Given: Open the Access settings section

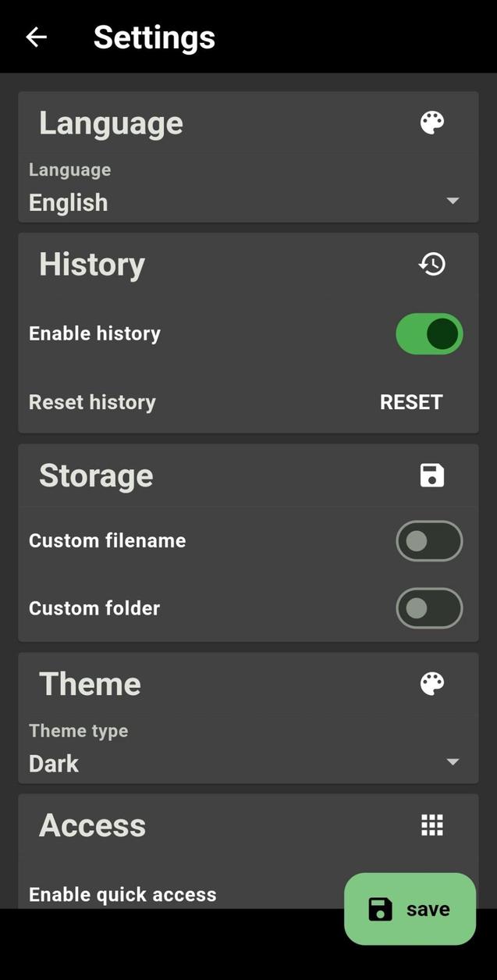Looking at the screenshot, I should click(x=92, y=825).
